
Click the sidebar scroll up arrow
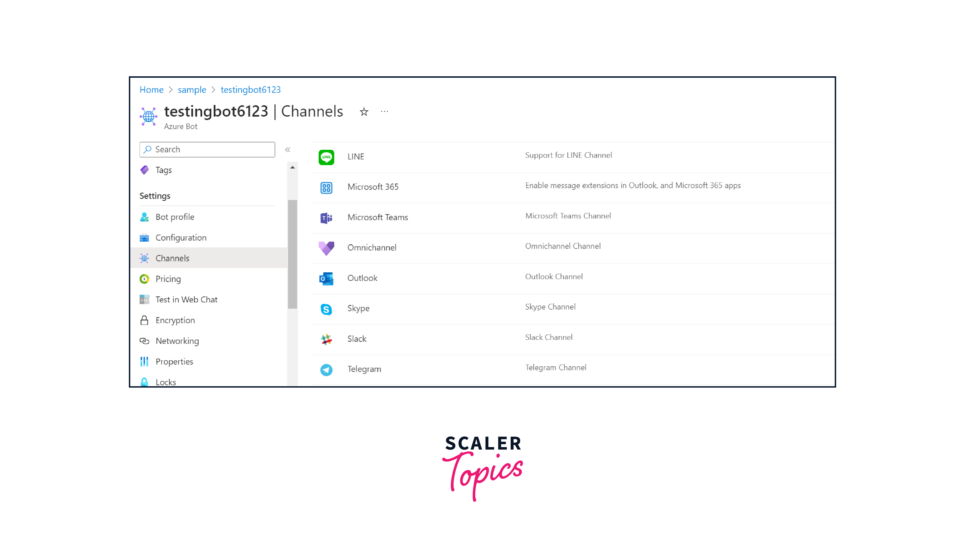(293, 167)
